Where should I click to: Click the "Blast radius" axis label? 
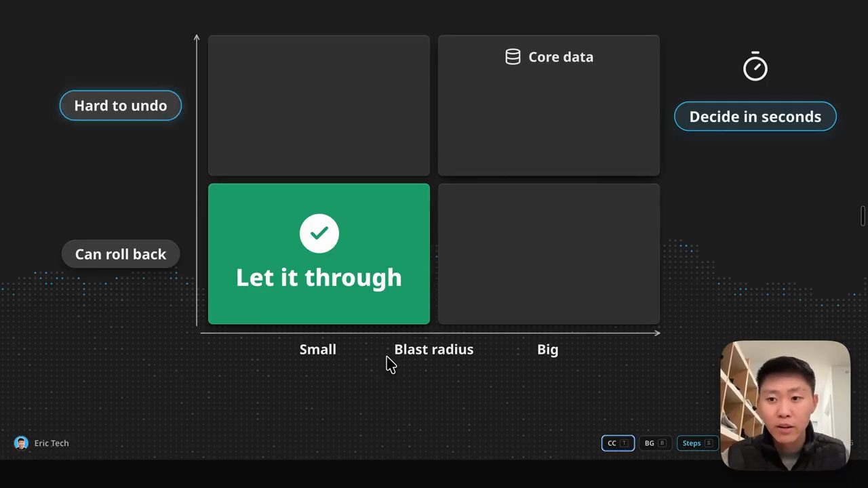point(434,350)
